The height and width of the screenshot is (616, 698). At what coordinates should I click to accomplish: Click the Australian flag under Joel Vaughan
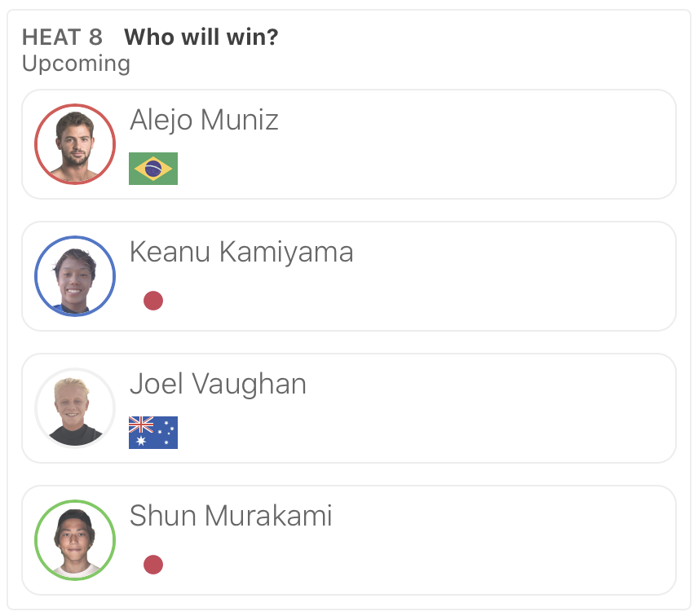coord(153,433)
